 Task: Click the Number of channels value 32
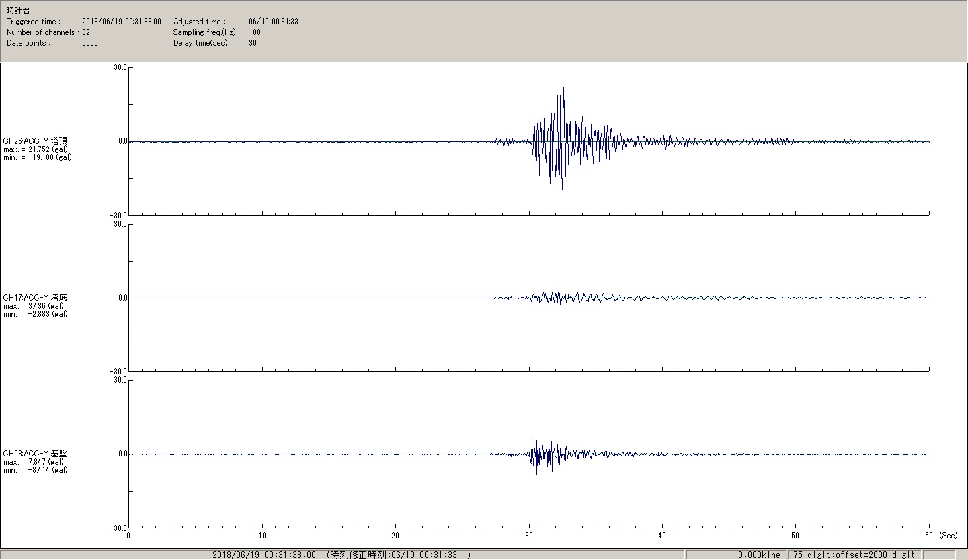(x=86, y=32)
